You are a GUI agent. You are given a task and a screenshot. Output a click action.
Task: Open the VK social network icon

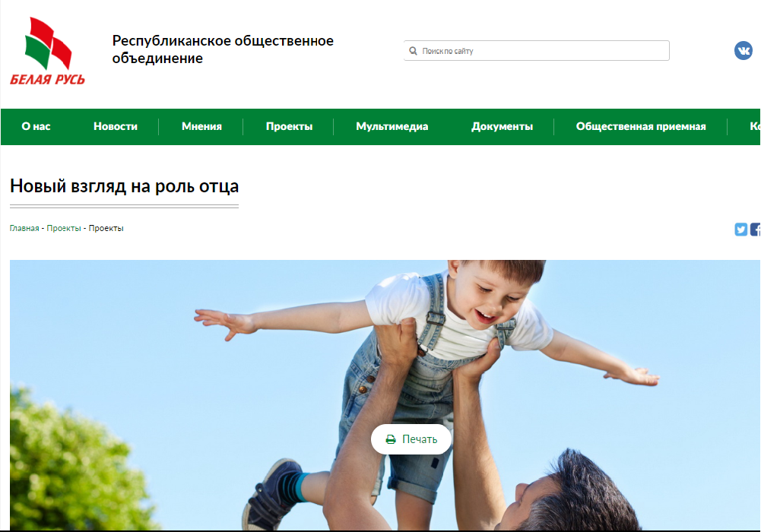tap(743, 51)
